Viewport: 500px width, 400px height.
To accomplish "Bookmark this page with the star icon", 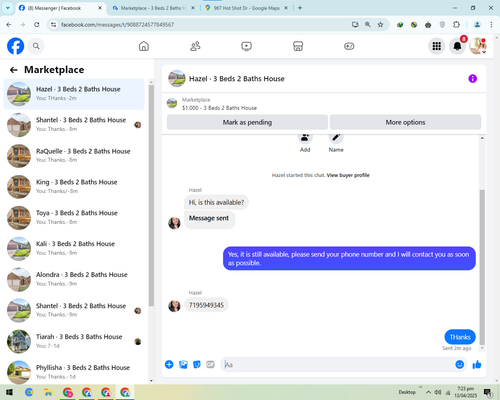I will click(380, 24).
